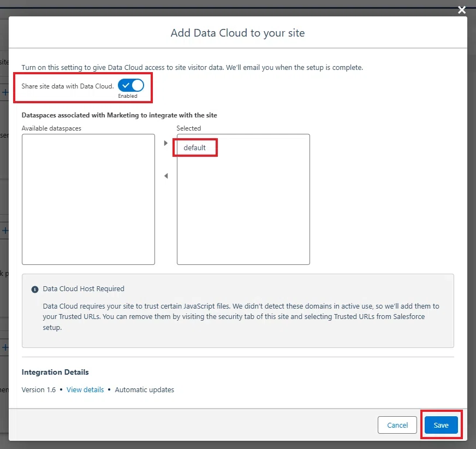Move dataspace to Available with left arrow
The width and height of the screenshot is (476, 449).
pos(166,176)
